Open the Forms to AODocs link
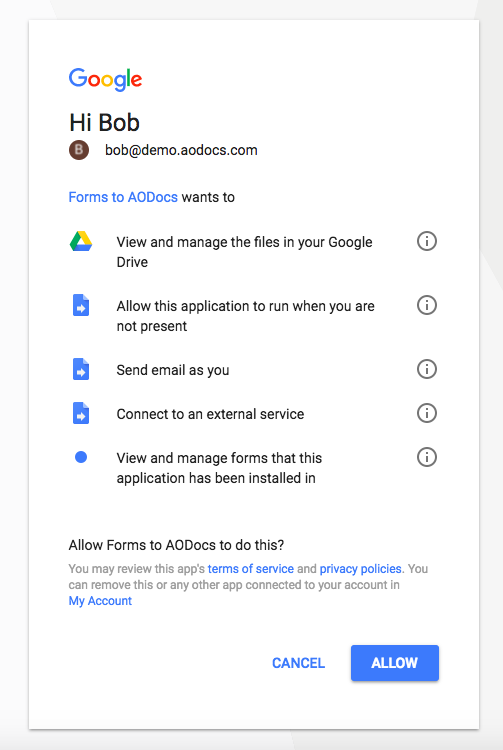The image size is (503, 750). pos(123,197)
